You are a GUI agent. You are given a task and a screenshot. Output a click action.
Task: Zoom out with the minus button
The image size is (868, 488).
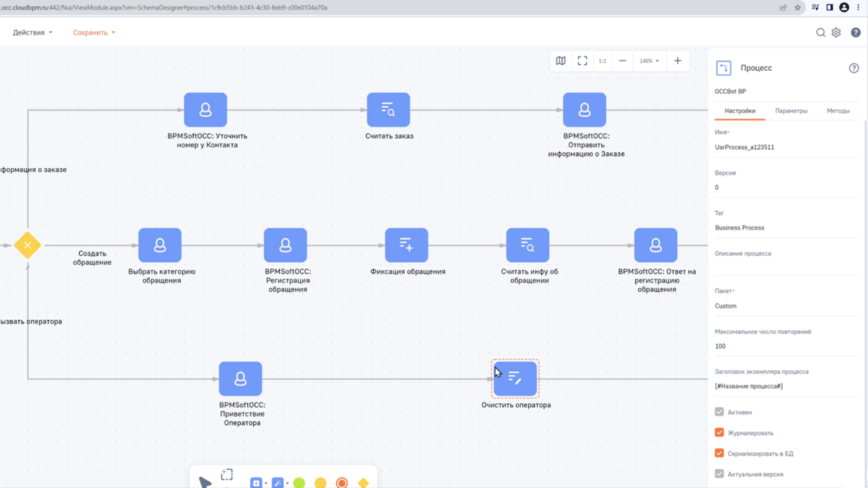622,61
